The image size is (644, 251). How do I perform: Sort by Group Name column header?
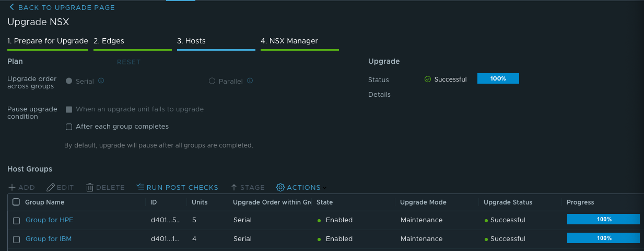point(45,202)
